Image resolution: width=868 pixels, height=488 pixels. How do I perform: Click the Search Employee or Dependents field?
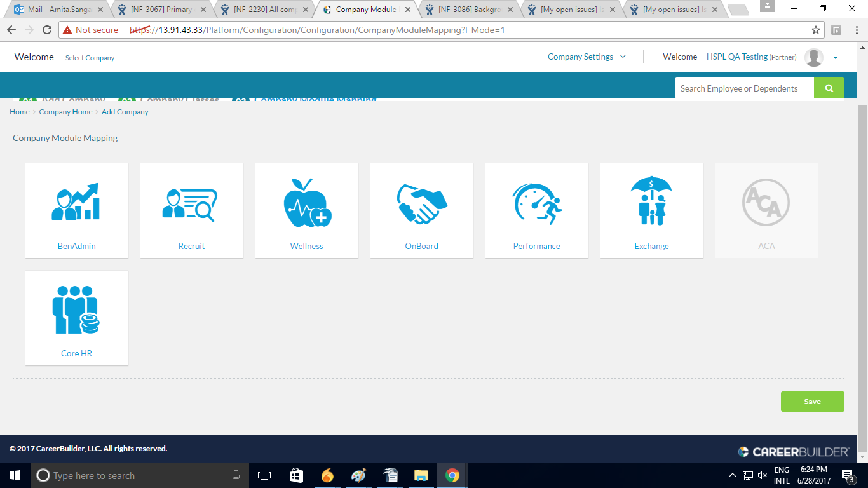coord(744,88)
